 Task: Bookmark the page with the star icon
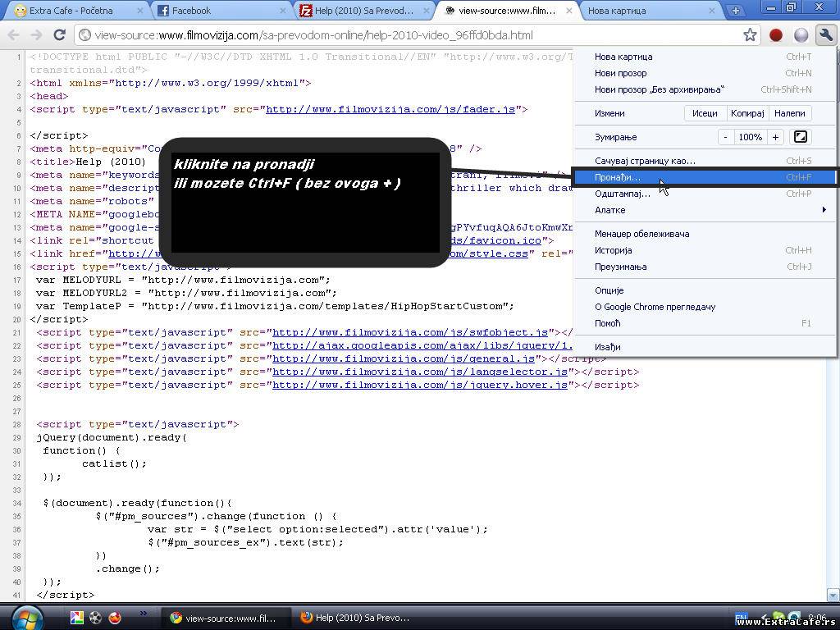coord(750,35)
